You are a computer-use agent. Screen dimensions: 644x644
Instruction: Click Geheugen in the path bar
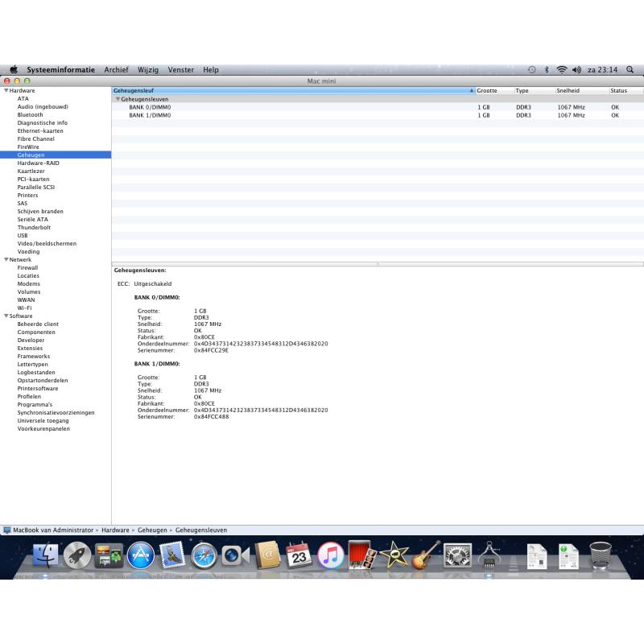152,530
